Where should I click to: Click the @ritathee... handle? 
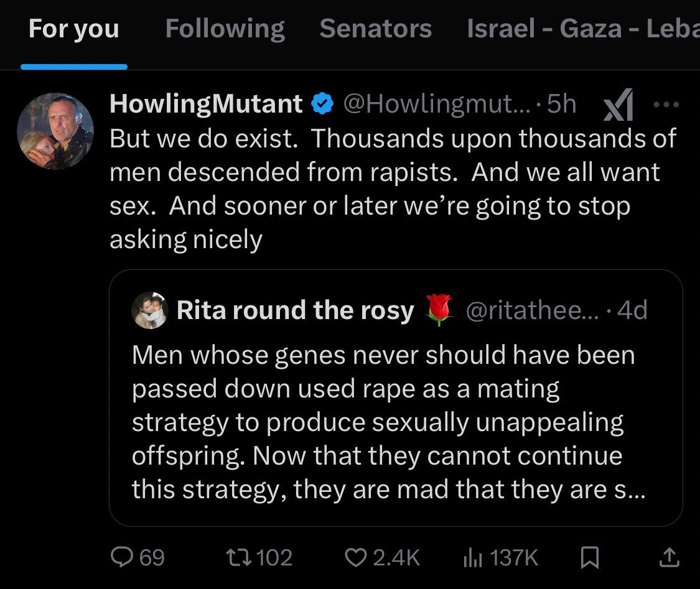532,310
